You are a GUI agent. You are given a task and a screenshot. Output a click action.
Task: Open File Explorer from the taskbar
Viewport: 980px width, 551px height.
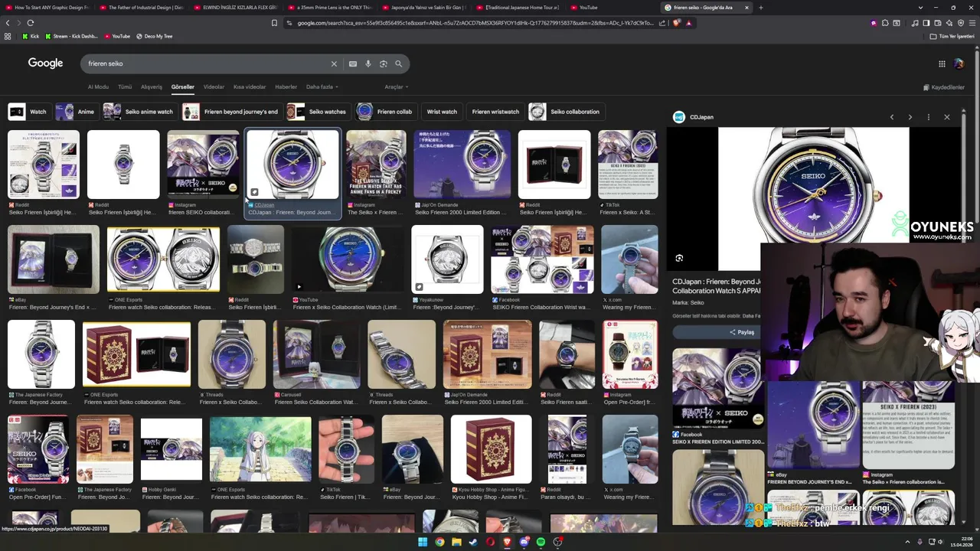click(x=456, y=542)
